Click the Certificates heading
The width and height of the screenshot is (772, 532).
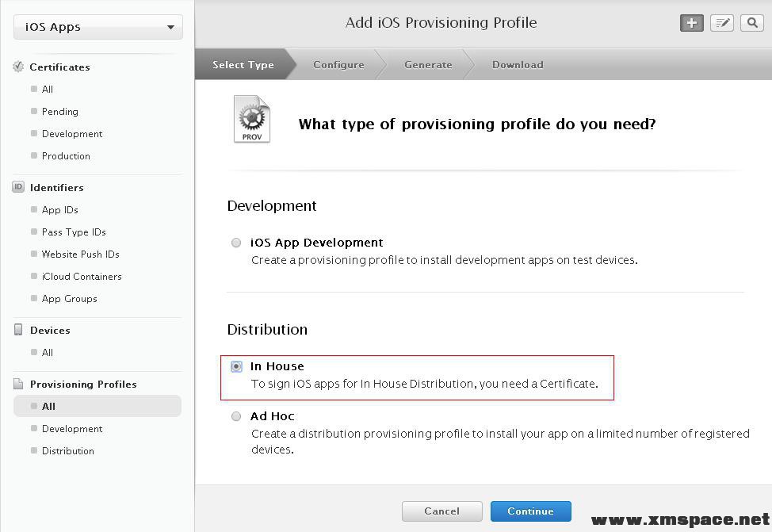(x=59, y=67)
